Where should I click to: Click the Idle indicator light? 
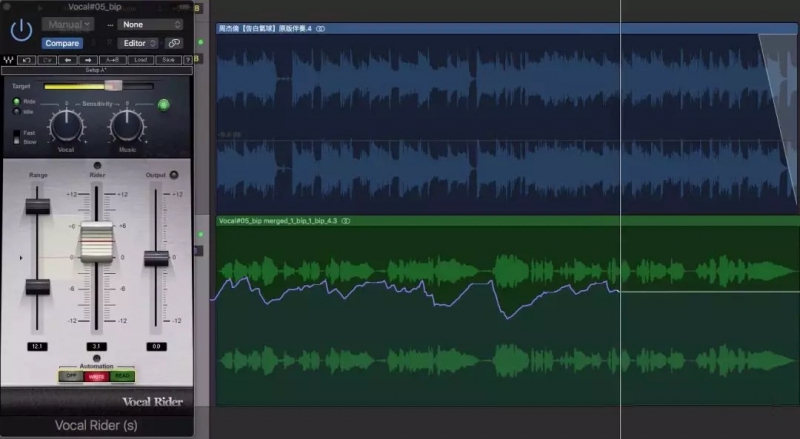click(x=16, y=111)
